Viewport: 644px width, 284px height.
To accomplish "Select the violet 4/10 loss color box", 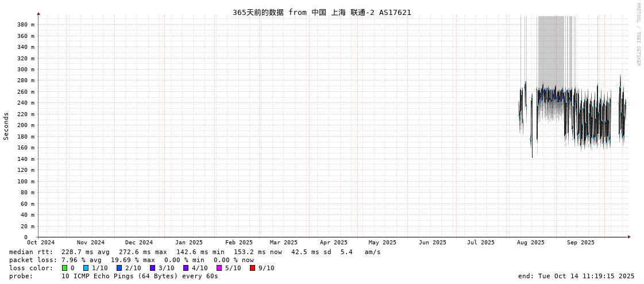I will tap(186, 268).
